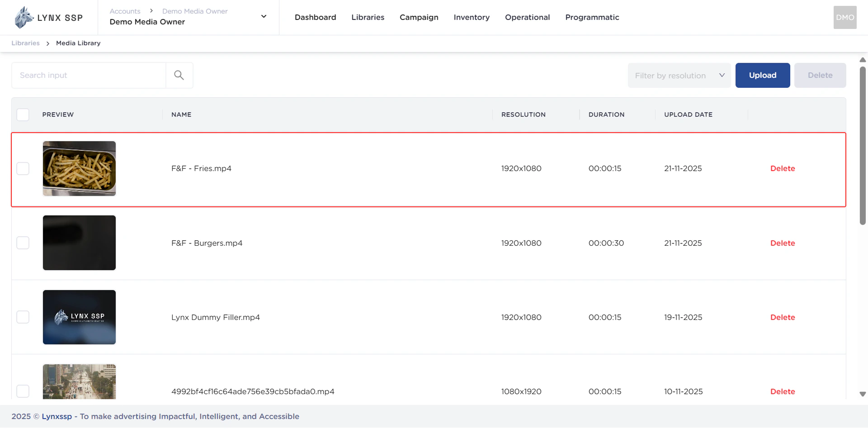Open the Libraries menu
Viewport: 868px width, 429px height.
(368, 17)
